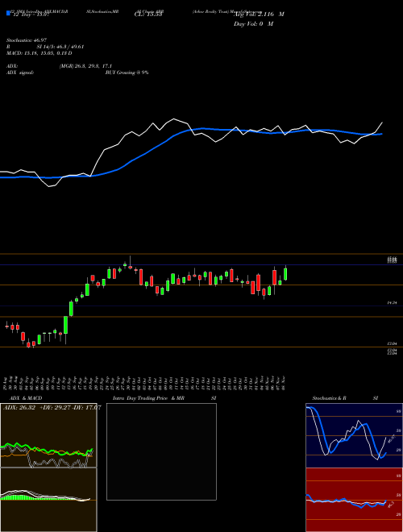
Task: Open the red RSI mini chart
Action: 354,500
